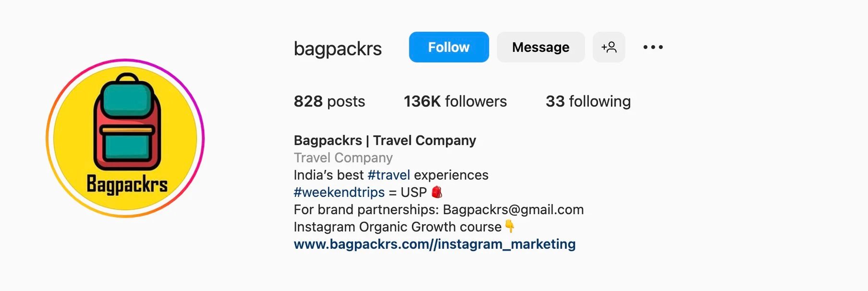The height and width of the screenshot is (291, 868).
Task: Click the gray Travel Company category label
Action: click(x=343, y=158)
